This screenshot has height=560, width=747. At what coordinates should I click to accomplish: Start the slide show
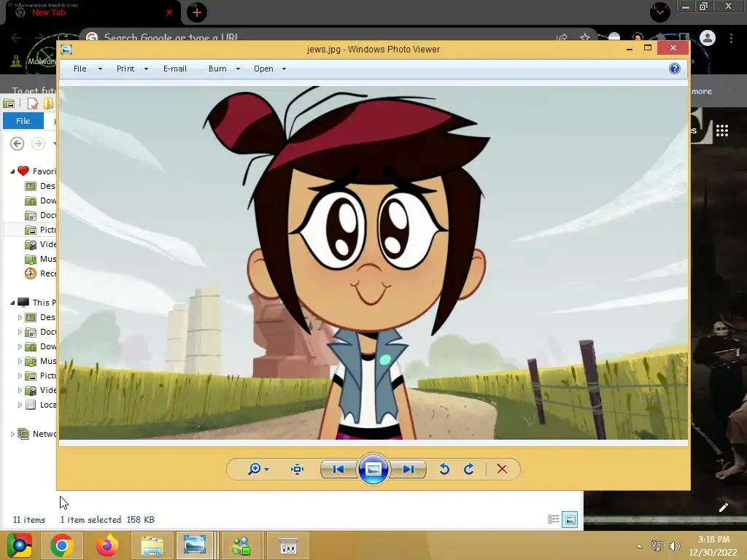[373, 469]
